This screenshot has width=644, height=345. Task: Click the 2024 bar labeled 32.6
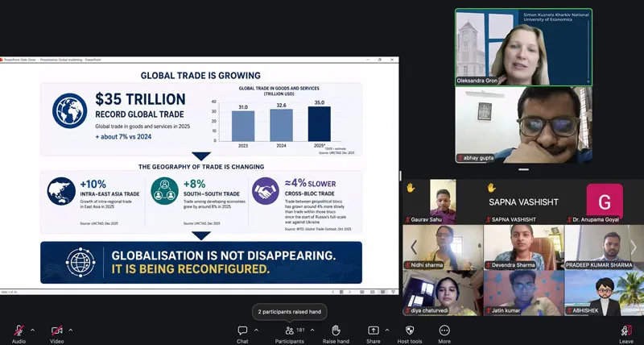281,125
